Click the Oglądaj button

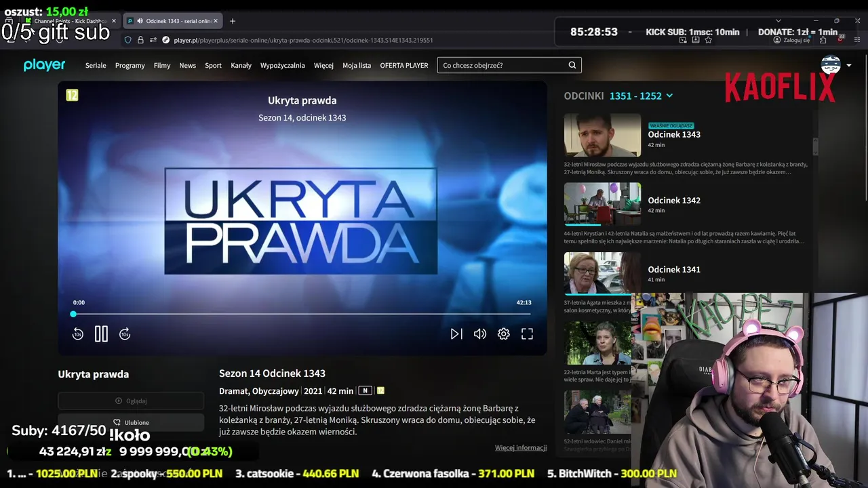[131, 401]
